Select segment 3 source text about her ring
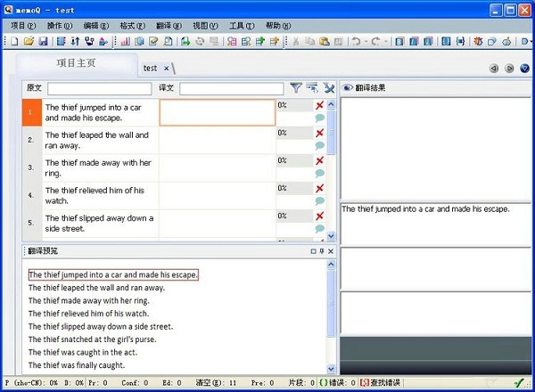Viewport: 535px width, 392px height. click(100, 167)
